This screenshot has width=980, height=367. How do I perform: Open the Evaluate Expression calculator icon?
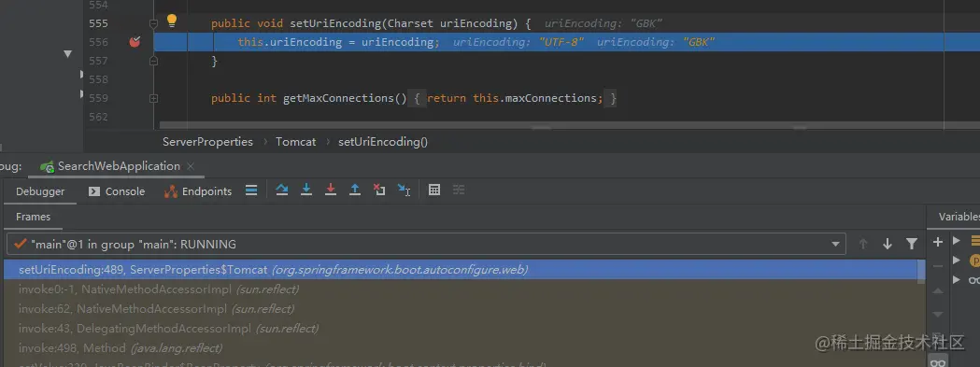pos(434,191)
